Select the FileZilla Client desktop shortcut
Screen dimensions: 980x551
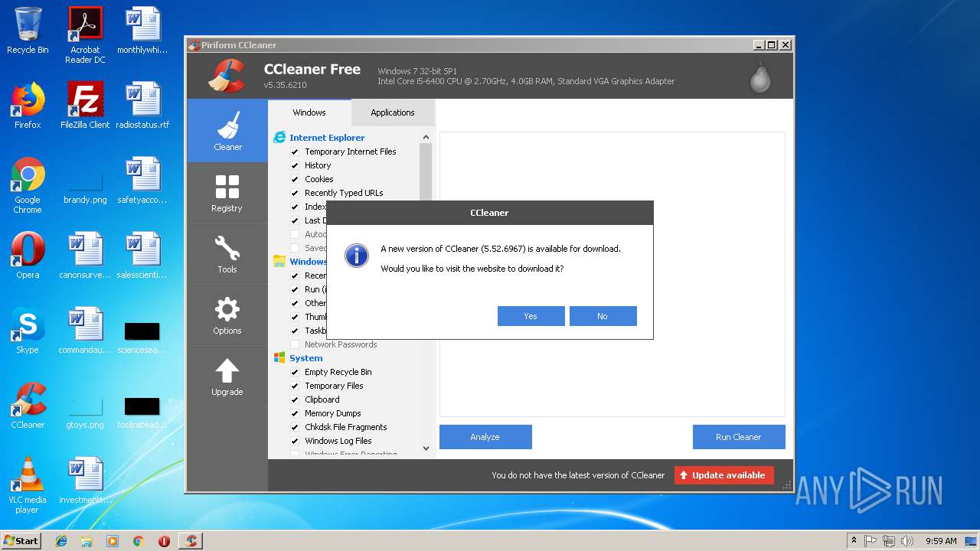tap(85, 105)
